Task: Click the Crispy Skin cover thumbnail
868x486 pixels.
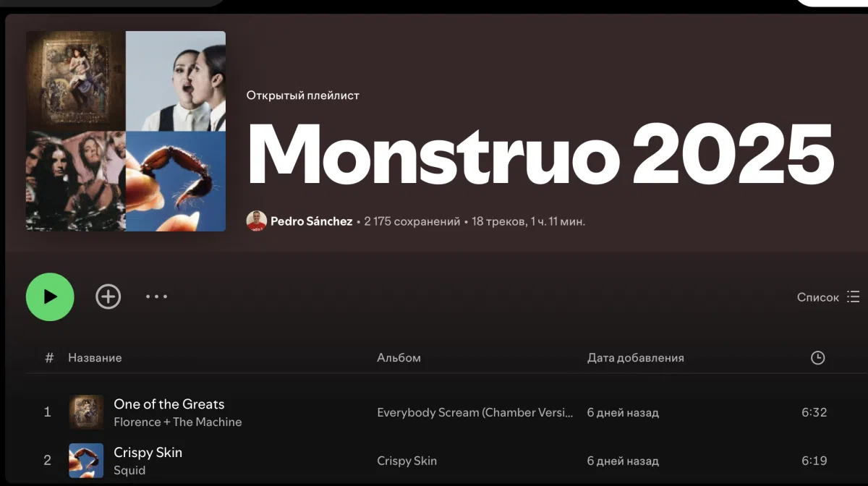Action: tap(86, 461)
